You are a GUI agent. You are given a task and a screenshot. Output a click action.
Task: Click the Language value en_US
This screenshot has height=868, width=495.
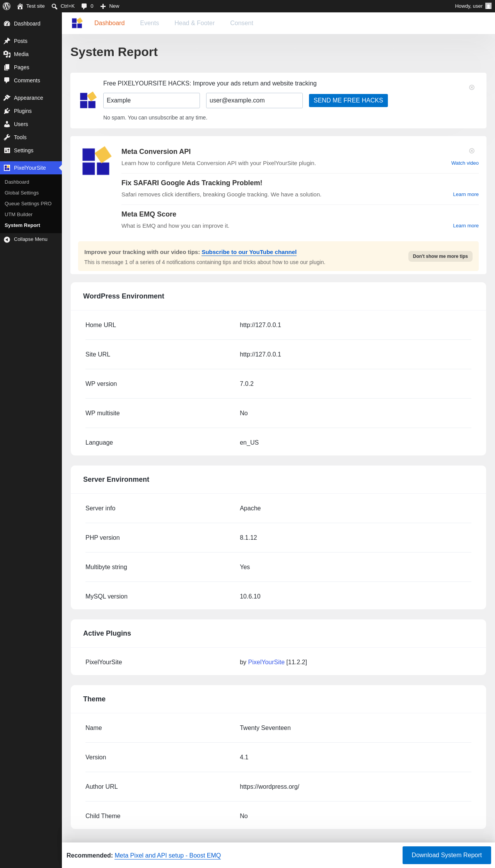coord(249,442)
